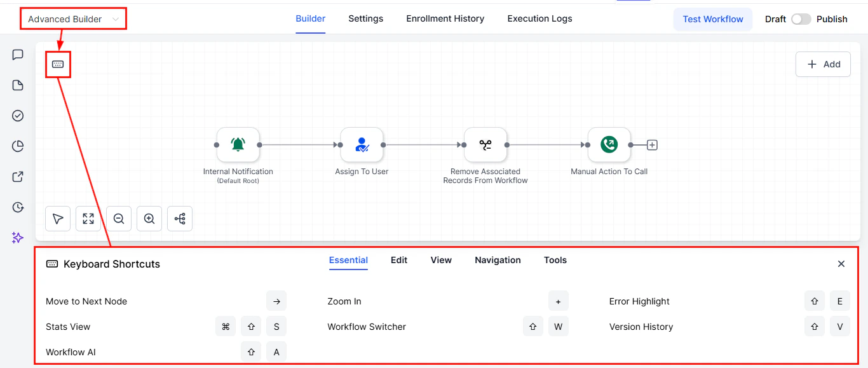Click the Move to Next Node text
The width and height of the screenshot is (868, 368).
[x=86, y=301]
